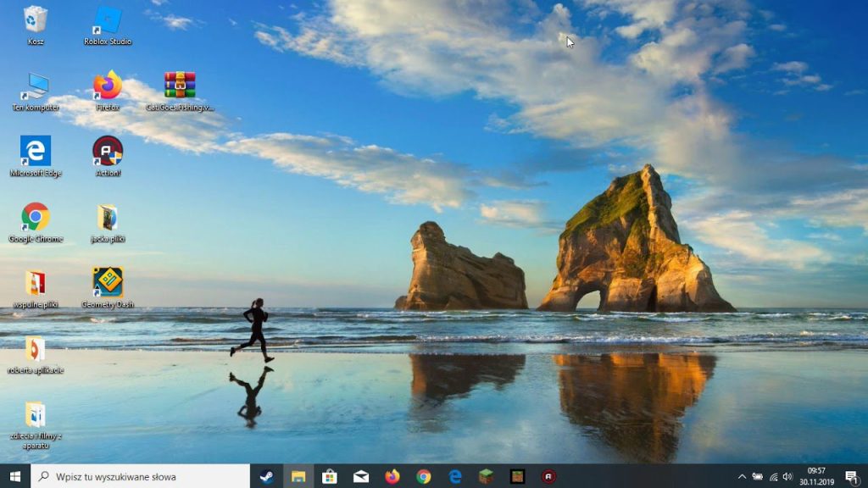Viewport: 868px width, 488px height.
Task: Open the Windows Start menu
Action: pos(15,476)
